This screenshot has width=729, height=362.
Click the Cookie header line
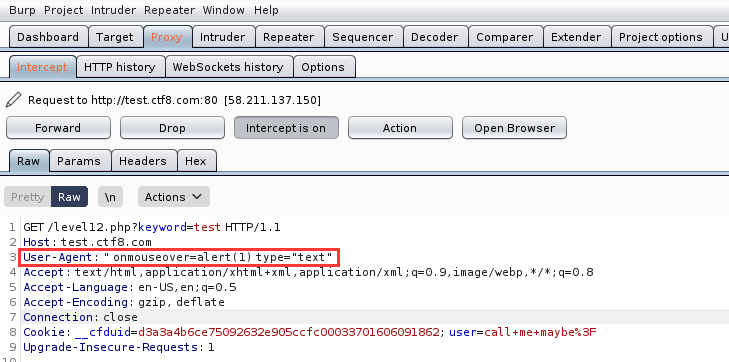[310, 332]
